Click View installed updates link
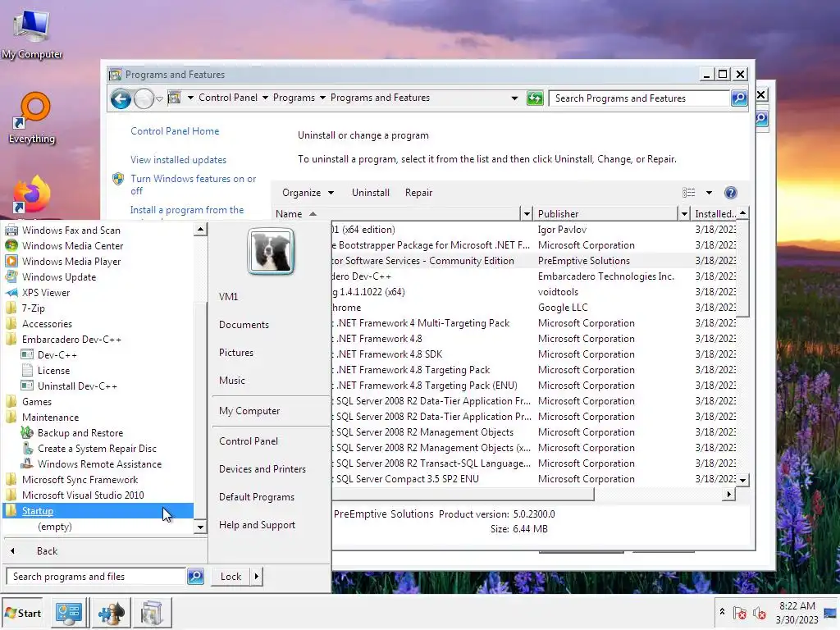The height and width of the screenshot is (630, 840). point(178,160)
